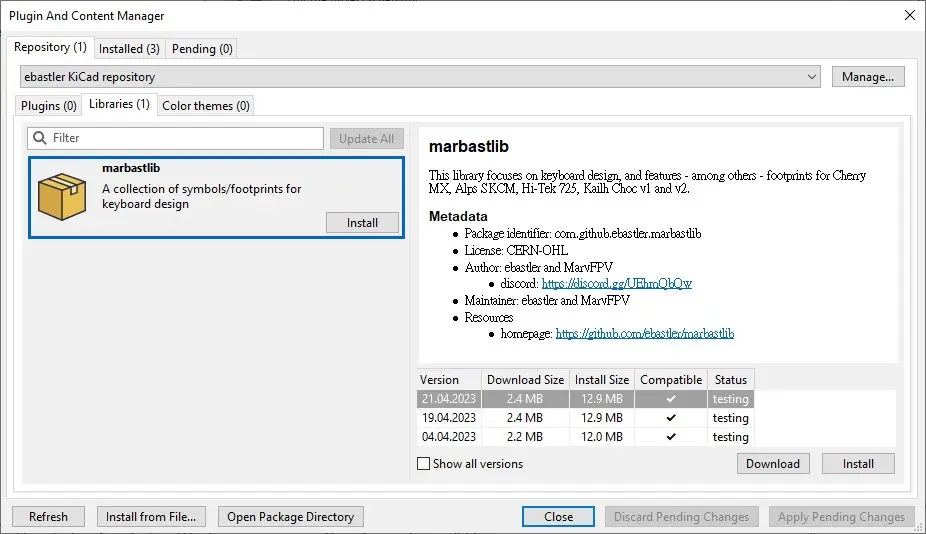Click the resize grip at window corner
The width and height of the screenshot is (926, 534).
point(919,528)
